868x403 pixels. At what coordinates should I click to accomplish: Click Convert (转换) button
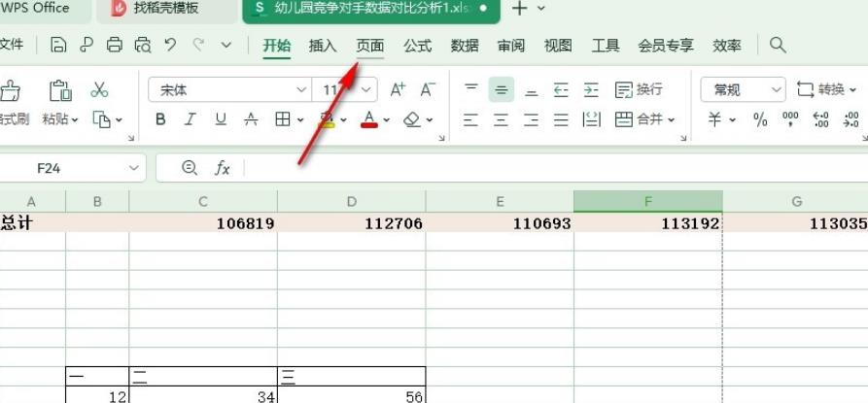point(826,89)
